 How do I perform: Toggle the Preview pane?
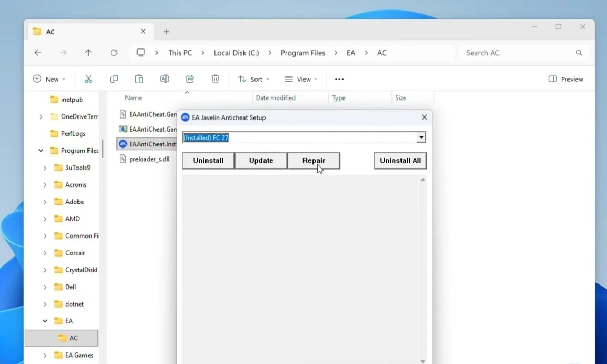coord(565,80)
